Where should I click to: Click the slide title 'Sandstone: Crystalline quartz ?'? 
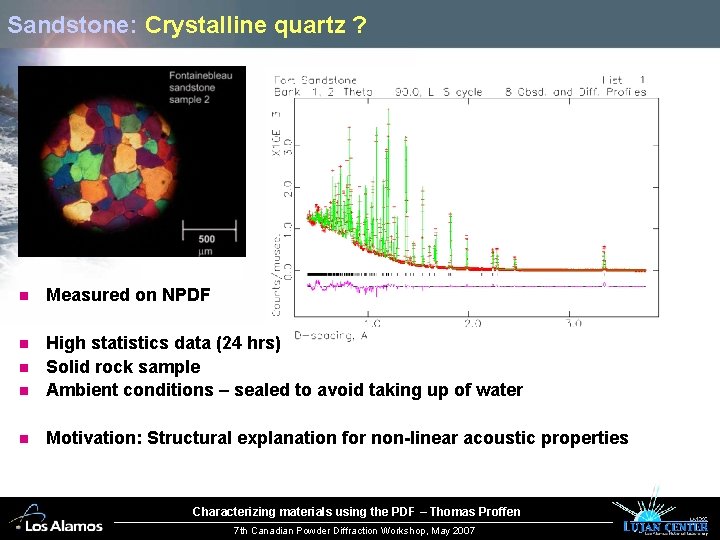click(x=187, y=24)
